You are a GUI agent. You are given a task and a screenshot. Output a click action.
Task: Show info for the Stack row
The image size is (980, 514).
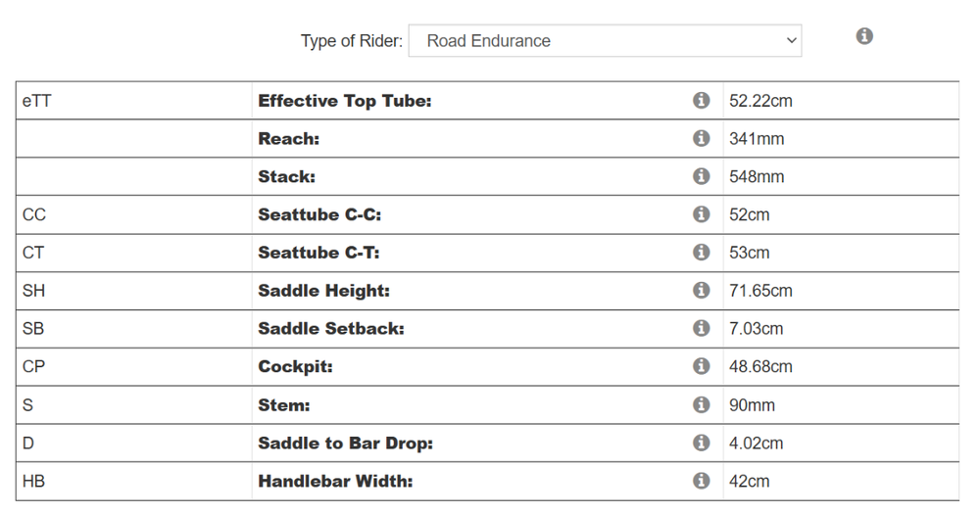(x=702, y=176)
